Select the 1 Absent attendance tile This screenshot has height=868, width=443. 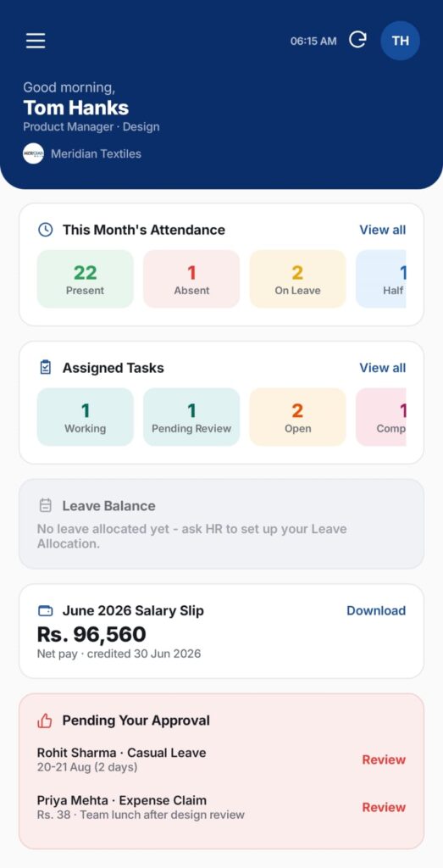191,279
